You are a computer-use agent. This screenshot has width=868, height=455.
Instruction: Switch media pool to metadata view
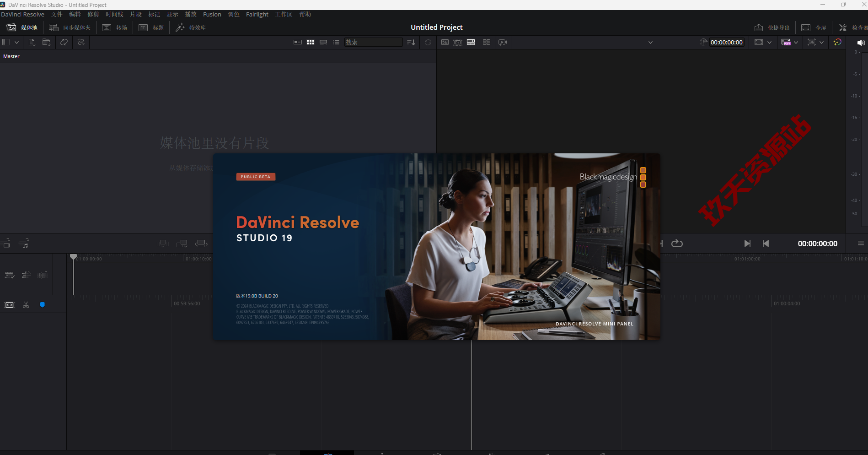click(298, 42)
